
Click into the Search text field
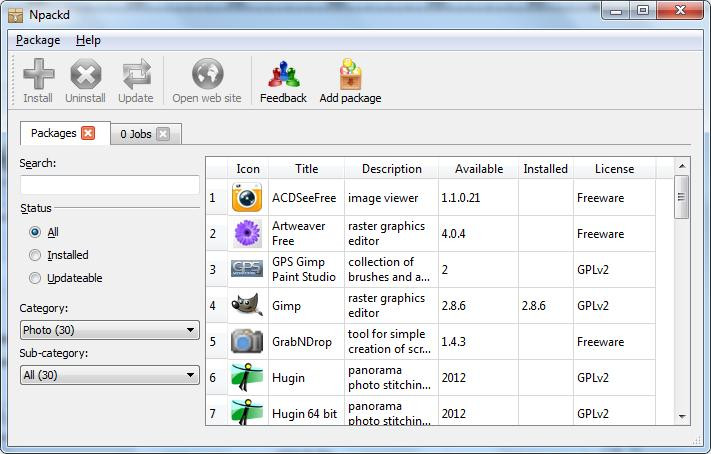[x=110, y=185]
